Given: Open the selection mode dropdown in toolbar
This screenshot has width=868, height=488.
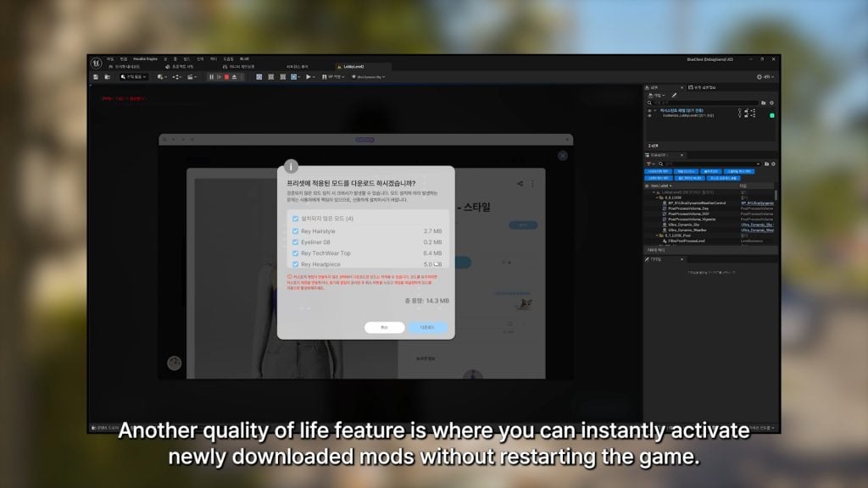Looking at the screenshot, I should [x=134, y=77].
